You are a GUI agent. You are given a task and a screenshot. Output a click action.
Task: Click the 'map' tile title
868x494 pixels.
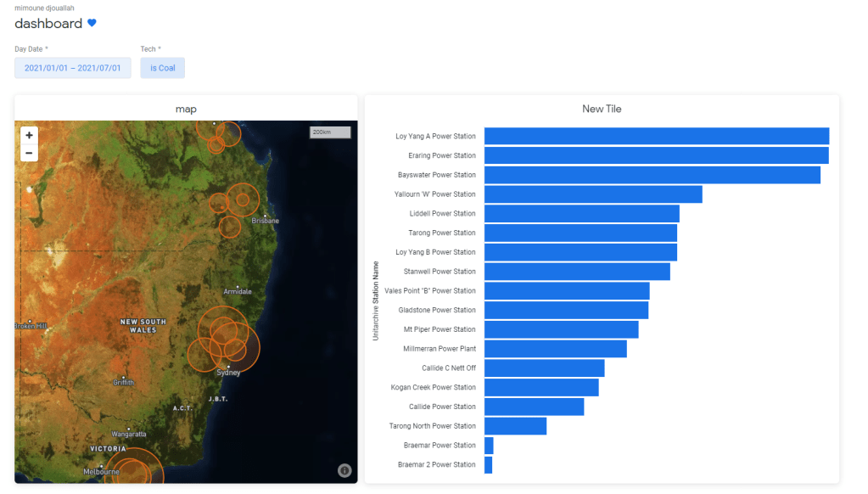[x=186, y=109]
